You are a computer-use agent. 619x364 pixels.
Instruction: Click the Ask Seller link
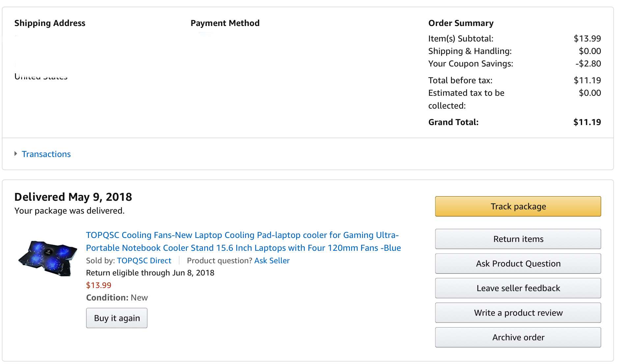[272, 261]
